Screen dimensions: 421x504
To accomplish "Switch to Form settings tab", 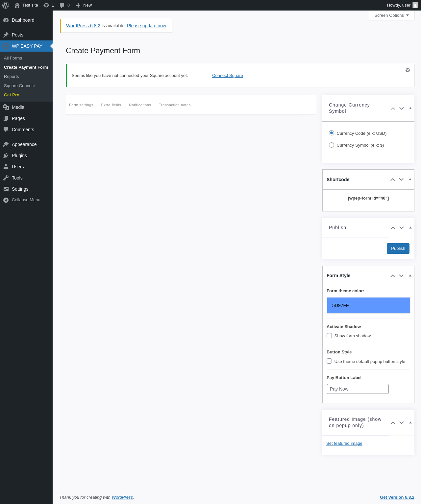I will [x=81, y=105].
